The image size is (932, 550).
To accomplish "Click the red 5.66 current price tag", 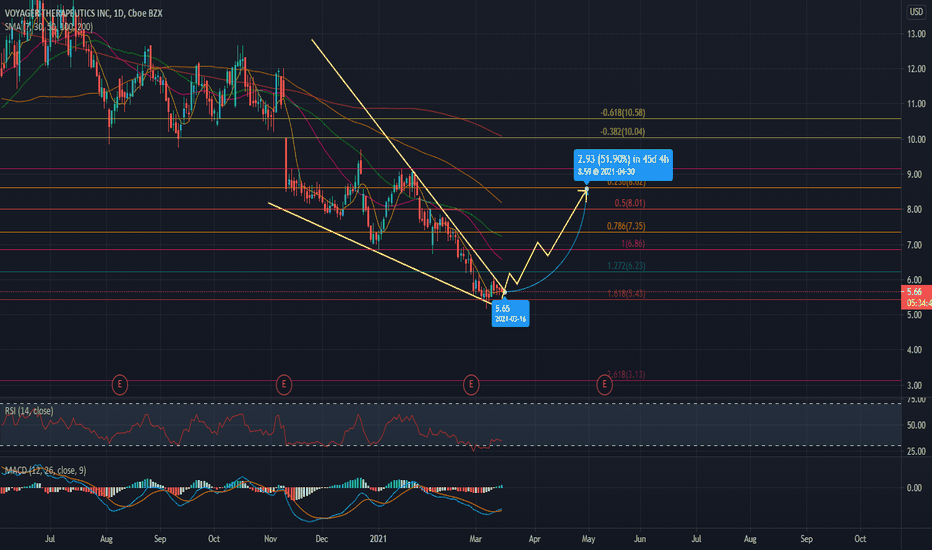I will pos(916,297).
